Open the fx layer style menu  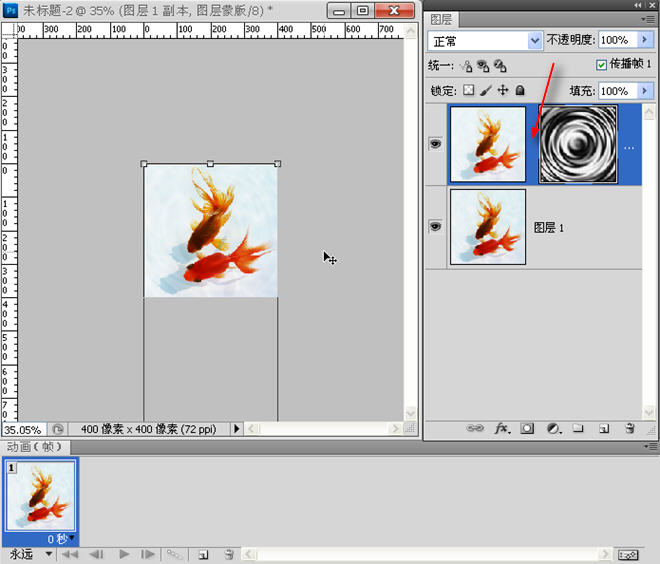point(502,428)
